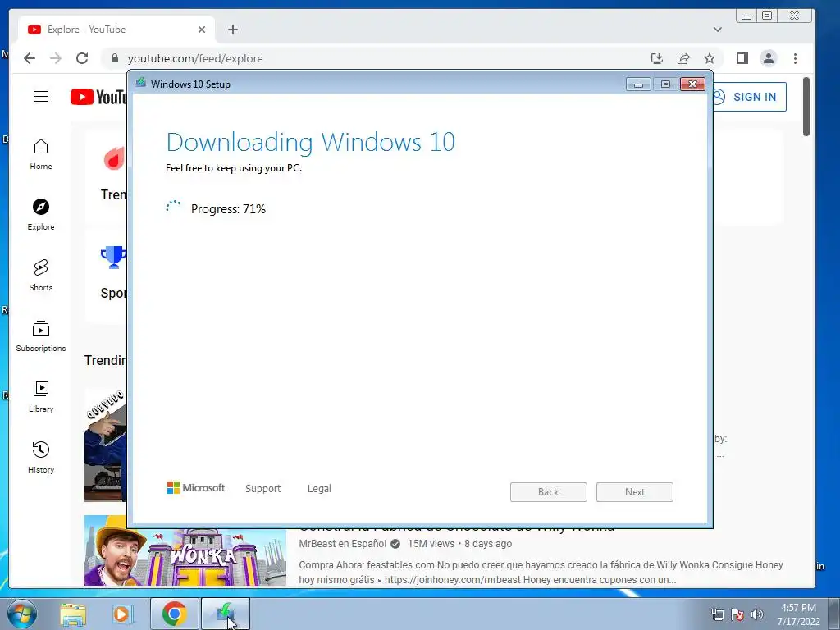Click the youtube.com/feed/explore address bar
The image size is (840, 630).
(x=374, y=58)
